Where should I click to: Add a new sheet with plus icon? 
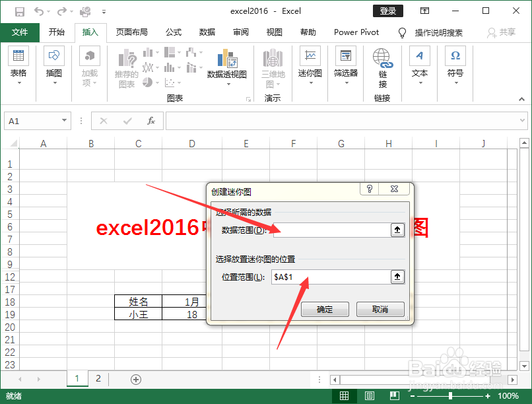(x=136, y=379)
